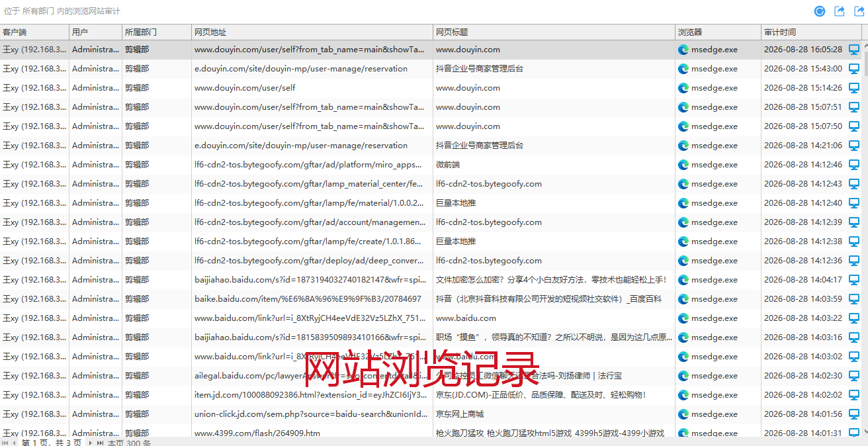This screenshot has height=446, width=868.
Task: Select the audit time 2026-08-28 14:02:30
Action: coord(803,376)
